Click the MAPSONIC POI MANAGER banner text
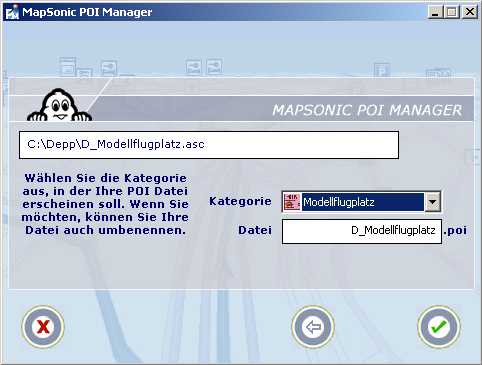The height and width of the screenshot is (365, 482). [x=367, y=110]
